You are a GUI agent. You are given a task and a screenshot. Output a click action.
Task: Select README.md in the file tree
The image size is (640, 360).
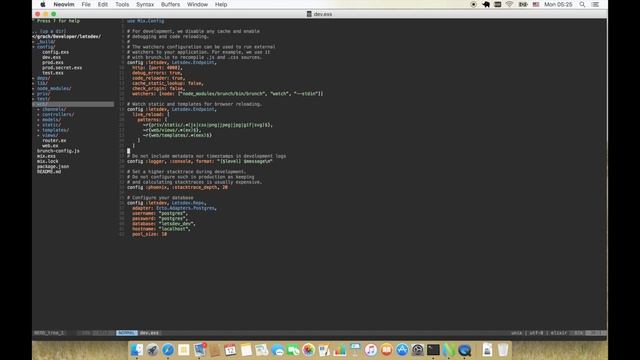(x=49, y=172)
